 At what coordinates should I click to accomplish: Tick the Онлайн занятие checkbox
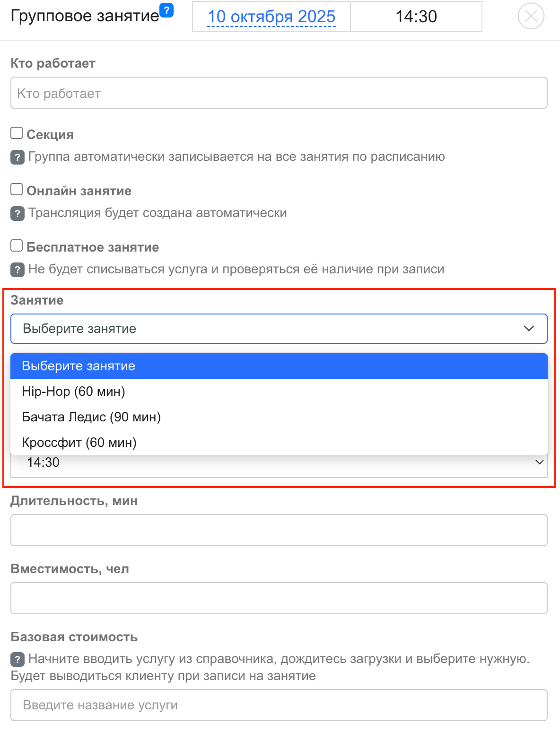click(17, 190)
